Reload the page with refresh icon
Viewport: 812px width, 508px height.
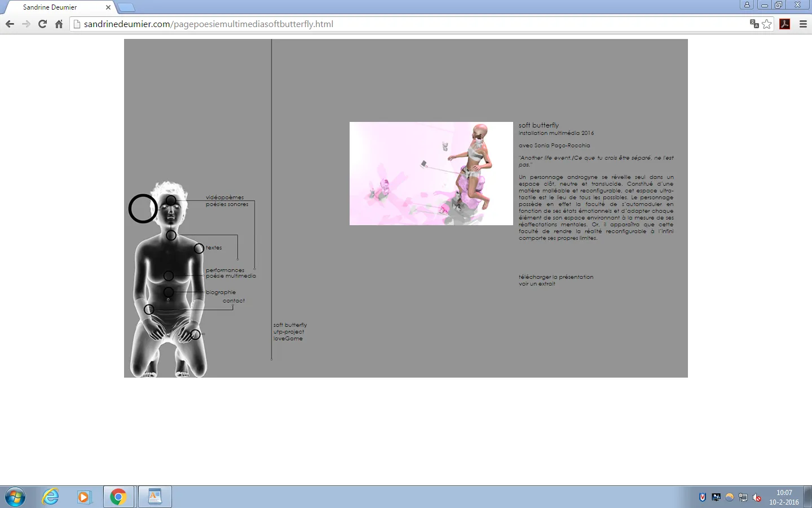42,24
